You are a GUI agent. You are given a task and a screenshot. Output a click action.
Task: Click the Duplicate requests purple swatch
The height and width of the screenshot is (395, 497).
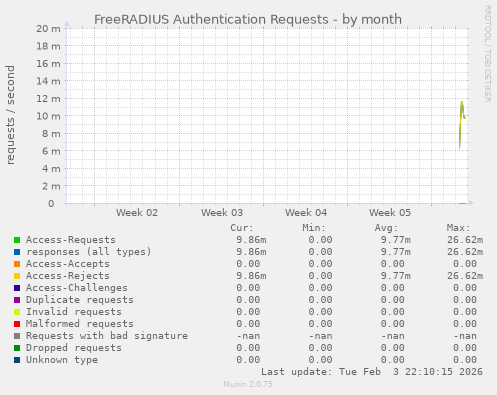coord(17,300)
